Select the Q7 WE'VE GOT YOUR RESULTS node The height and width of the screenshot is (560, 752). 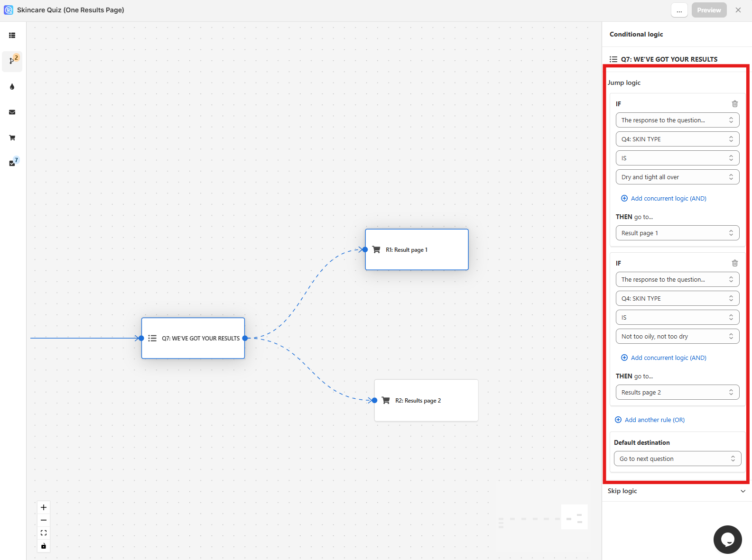coord(193,338)
